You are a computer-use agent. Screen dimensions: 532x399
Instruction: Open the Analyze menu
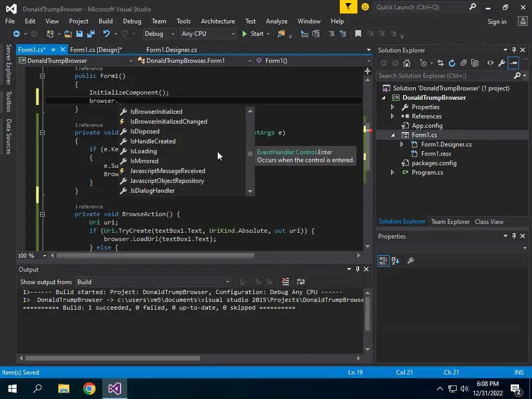pyautogui.click(x=276, y=21)
